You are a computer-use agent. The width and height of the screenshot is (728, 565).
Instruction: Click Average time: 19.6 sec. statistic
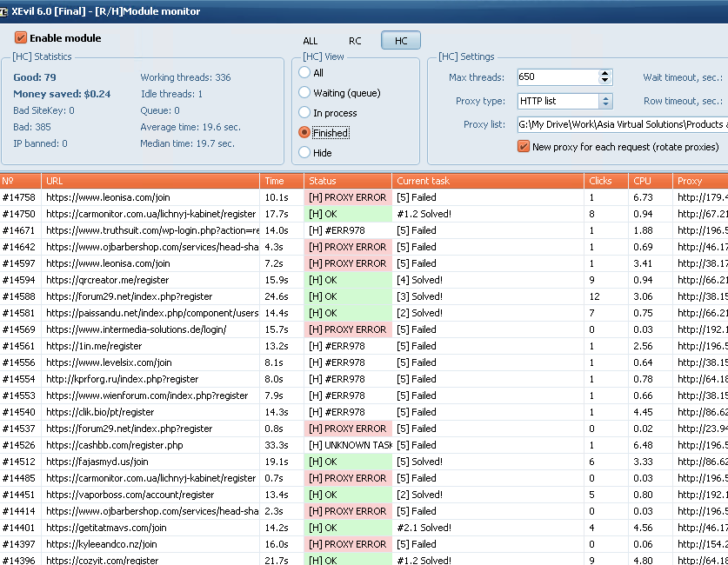(190, 127)
